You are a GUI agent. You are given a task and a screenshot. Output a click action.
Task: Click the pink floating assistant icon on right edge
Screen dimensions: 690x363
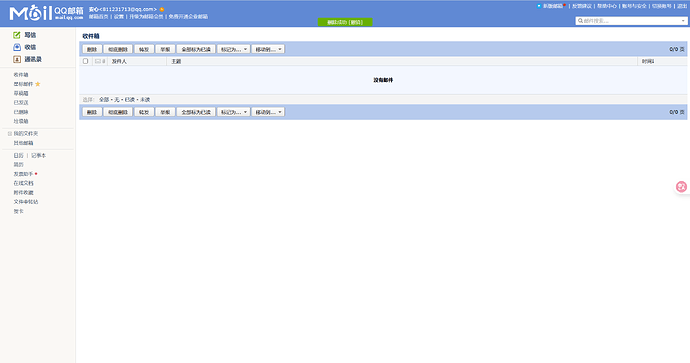coord(681,187)
